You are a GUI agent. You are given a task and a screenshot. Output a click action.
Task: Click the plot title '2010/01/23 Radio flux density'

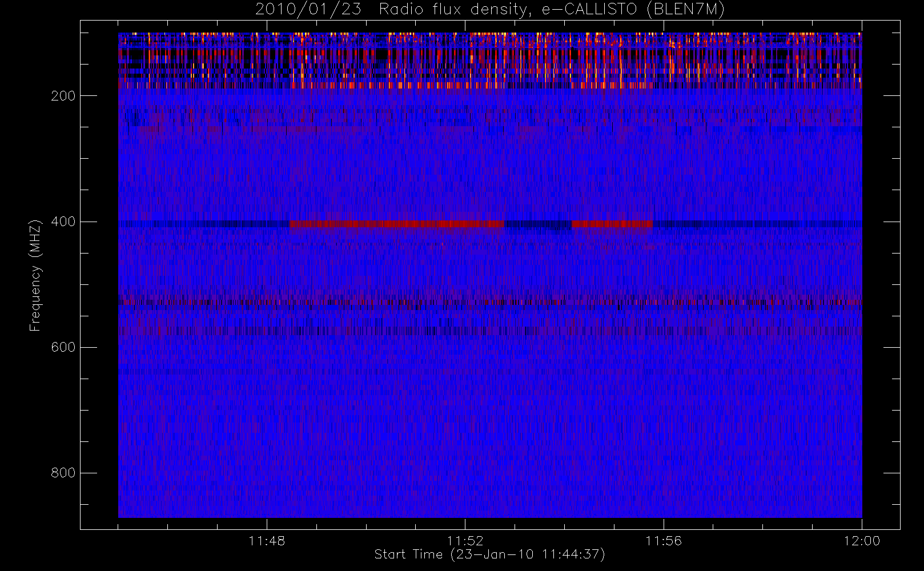[490, 10]
